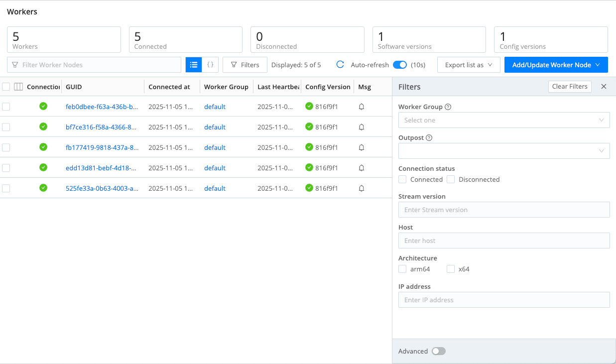Open the column chooser icon in table header

18,87
